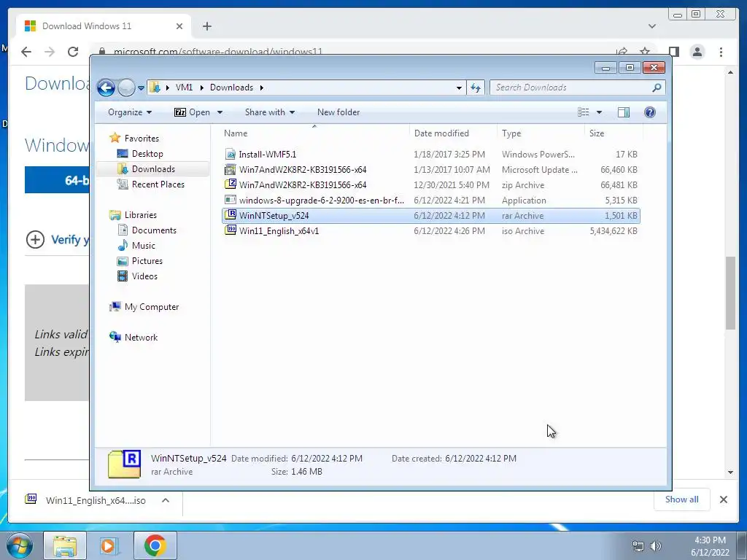Sort files by Type column
The width and height of the screenshot is (747, 560).
click(541, 133)
